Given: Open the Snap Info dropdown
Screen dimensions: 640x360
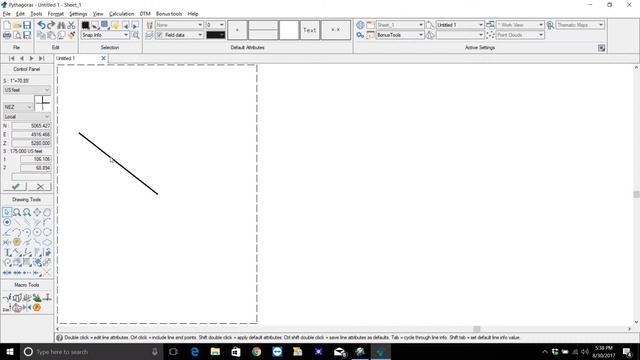Looking at the screenshot, I should point(126,35).
